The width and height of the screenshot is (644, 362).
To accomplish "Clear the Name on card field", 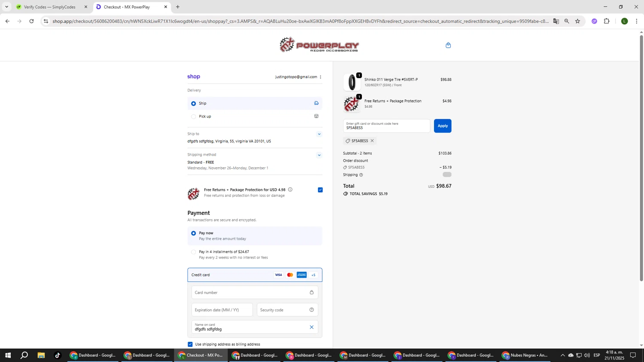I will click(312, 327).
